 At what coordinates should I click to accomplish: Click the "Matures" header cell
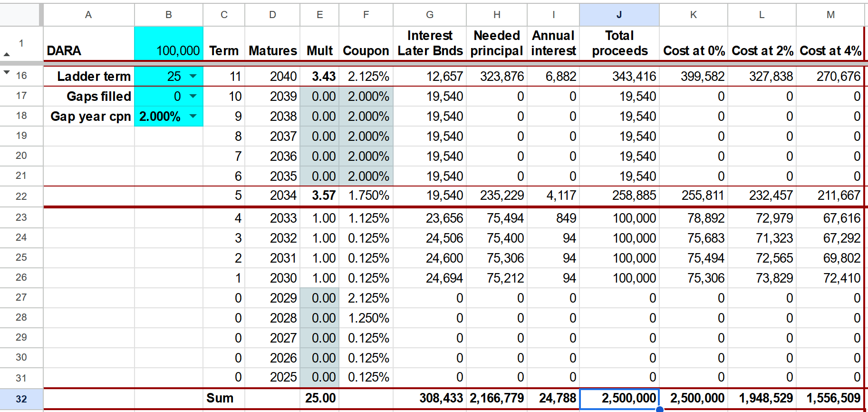tap(272, 44)
